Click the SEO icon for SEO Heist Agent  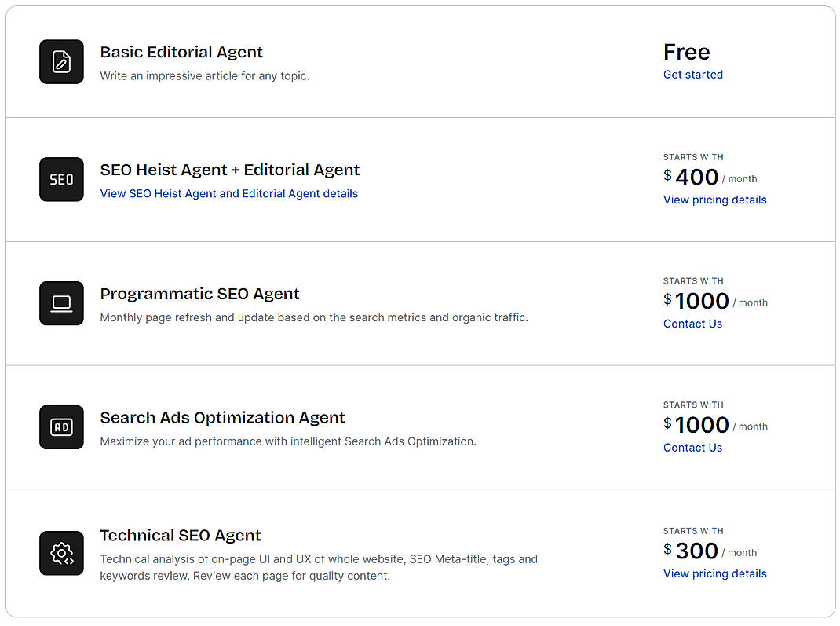point(61,180)
